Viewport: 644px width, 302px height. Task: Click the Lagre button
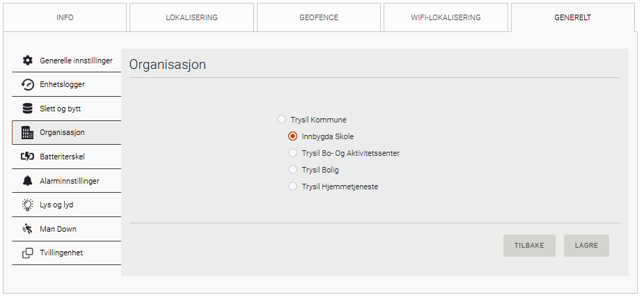click(x=586, y=246)
